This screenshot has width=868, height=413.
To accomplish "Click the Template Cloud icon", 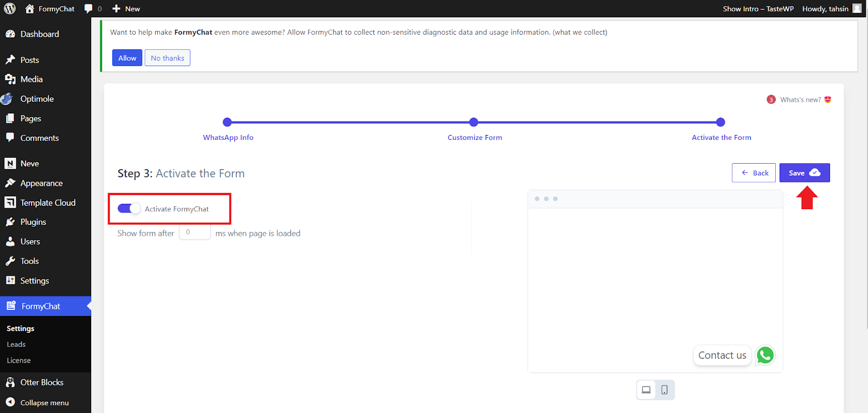I will (x=10, y=202).
